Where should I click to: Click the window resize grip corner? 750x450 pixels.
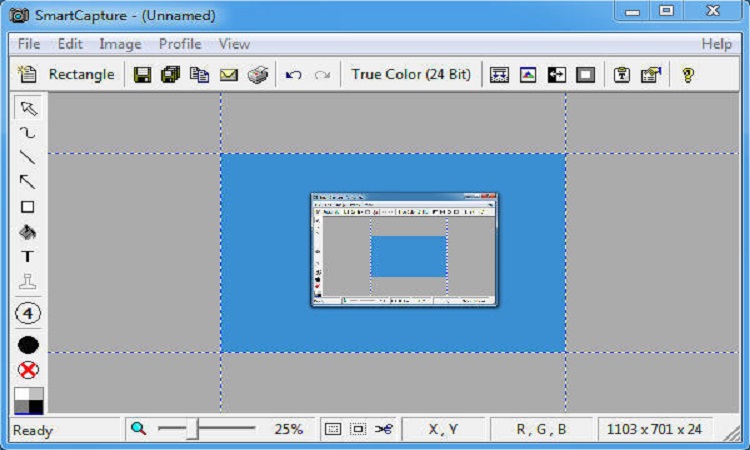point(732,432)
